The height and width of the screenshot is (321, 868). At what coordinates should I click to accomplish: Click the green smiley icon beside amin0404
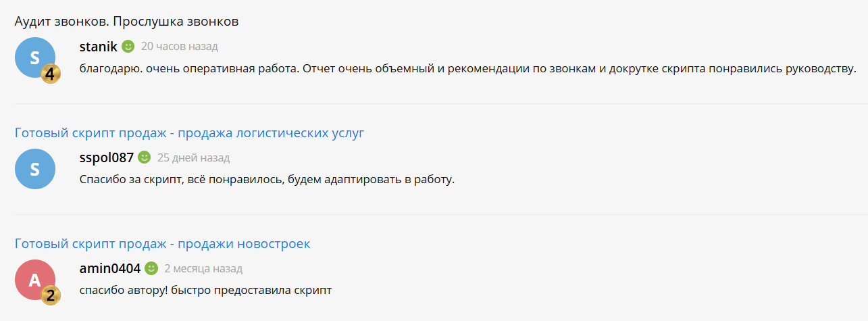[151, 268]
